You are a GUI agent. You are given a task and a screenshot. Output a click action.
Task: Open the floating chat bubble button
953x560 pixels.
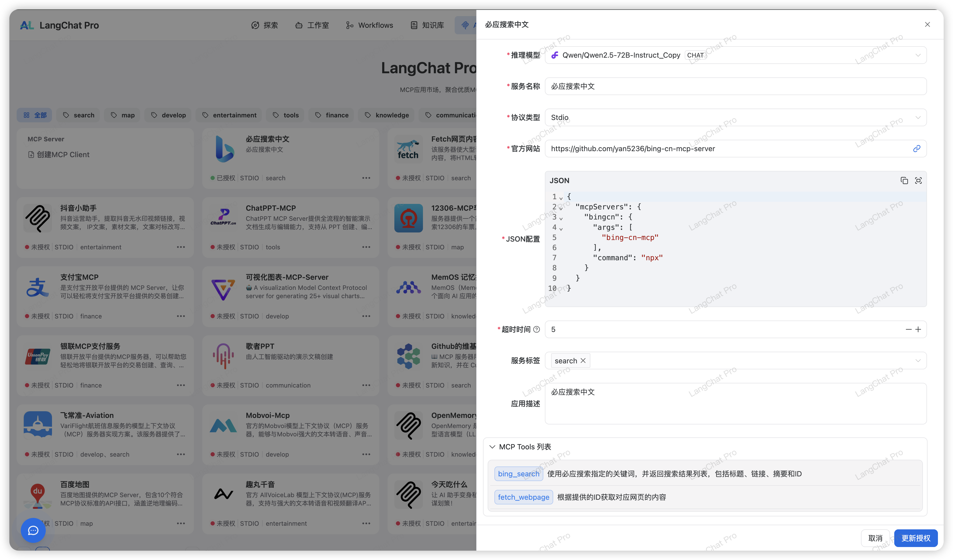coord(33,530)
